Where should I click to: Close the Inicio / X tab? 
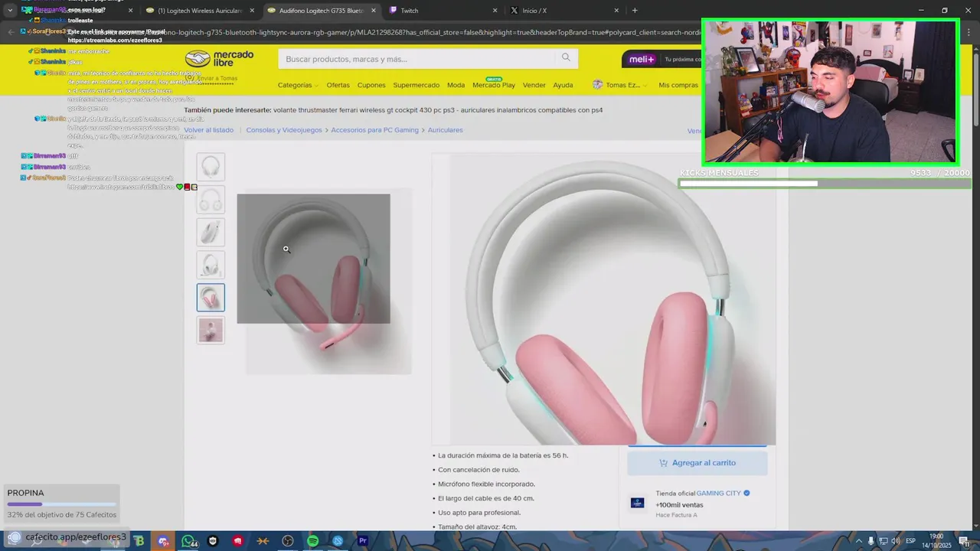point(617,11)
